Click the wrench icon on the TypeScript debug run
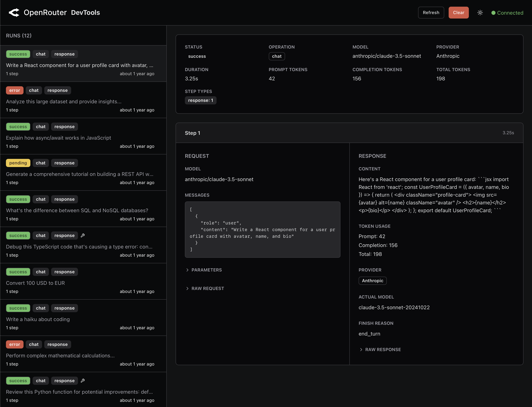 point(83,235)
